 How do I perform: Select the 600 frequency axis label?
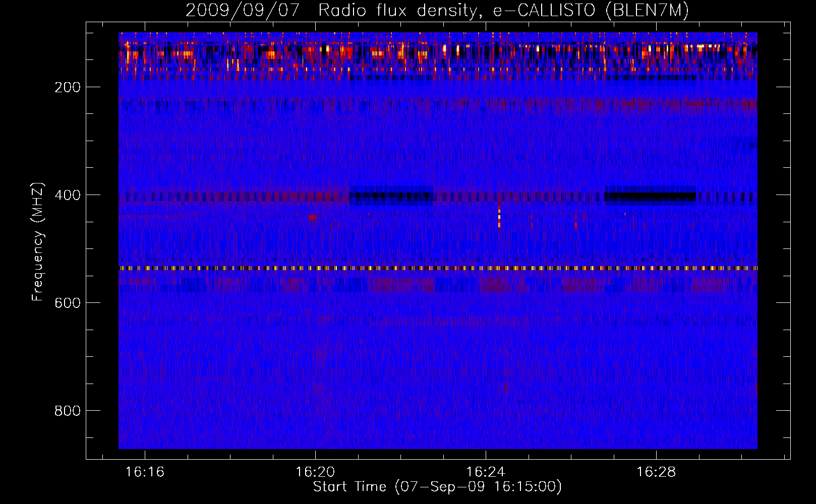69,303
